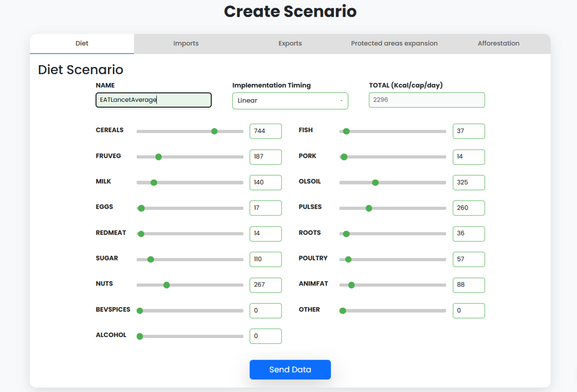Screen dimensions: 577x392
Task: Click the SUGAR value input box
Action: [265, 259]
